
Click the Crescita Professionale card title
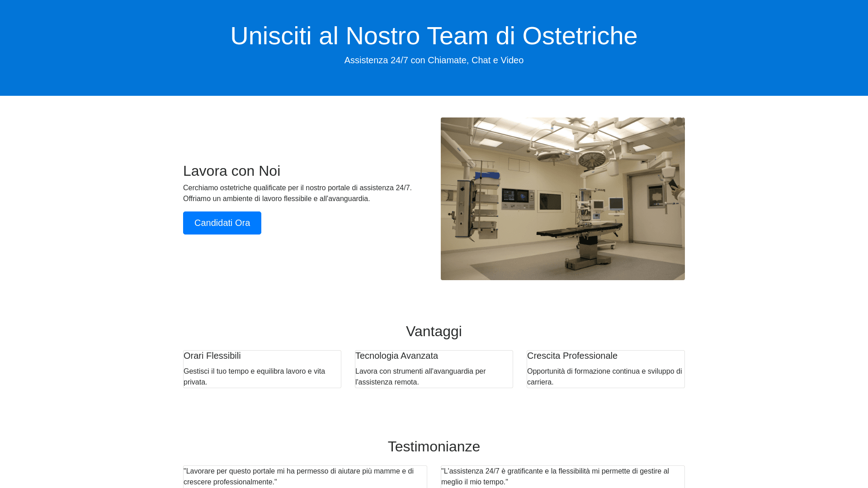click(572, 356)
